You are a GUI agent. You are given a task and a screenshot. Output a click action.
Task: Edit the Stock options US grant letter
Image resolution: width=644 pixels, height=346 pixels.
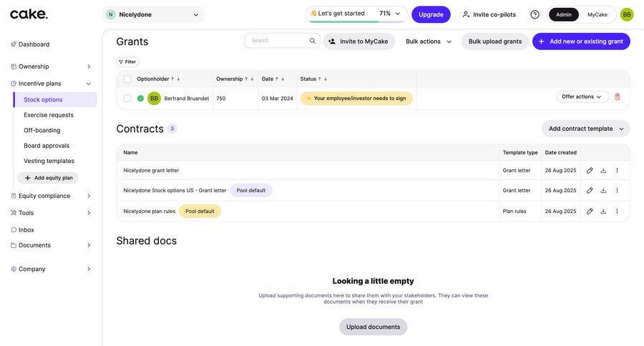pyautogui.click(x=590, y=190)
